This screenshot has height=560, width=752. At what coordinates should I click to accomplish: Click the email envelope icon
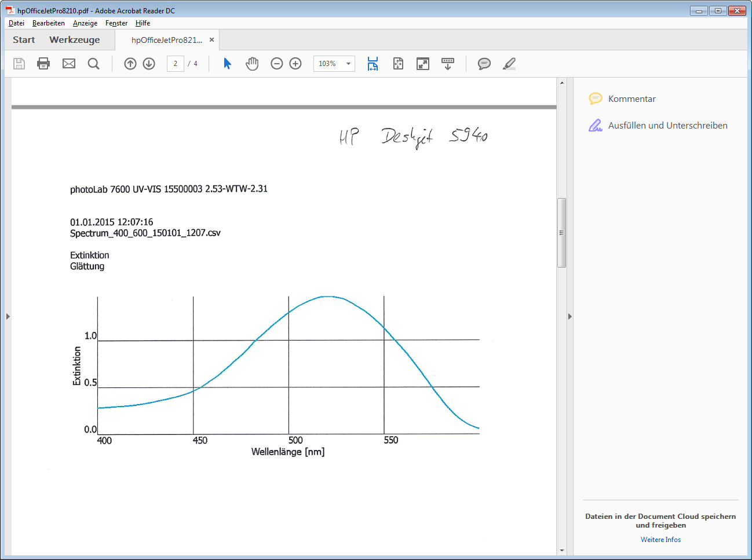click(69, 64)
